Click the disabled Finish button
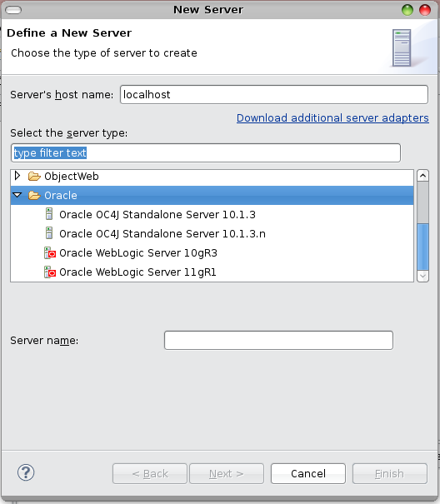This screenshot has width=440, height=504. click(390, 473)
